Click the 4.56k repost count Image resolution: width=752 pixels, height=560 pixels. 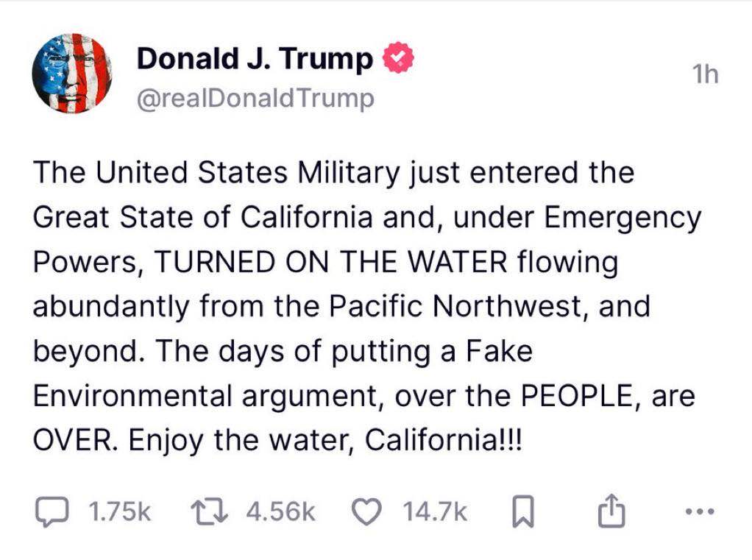(x=280, y=512)
